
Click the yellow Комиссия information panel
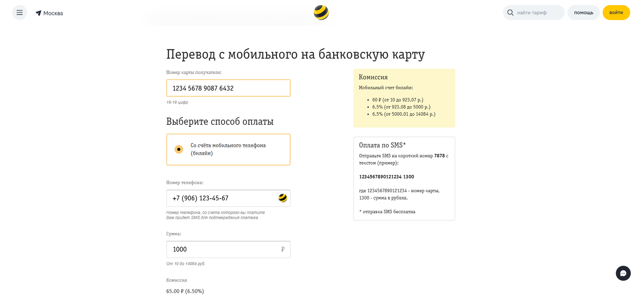tap(404, 98)
